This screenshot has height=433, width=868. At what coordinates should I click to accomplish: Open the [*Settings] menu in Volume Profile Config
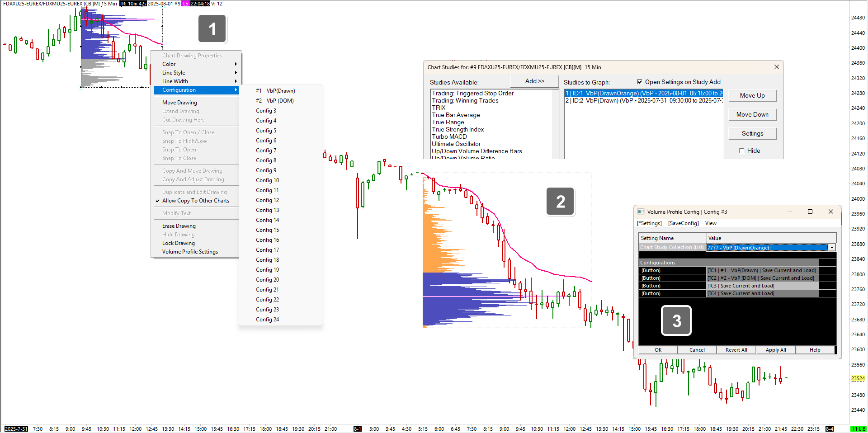click(x=649, y=223)
